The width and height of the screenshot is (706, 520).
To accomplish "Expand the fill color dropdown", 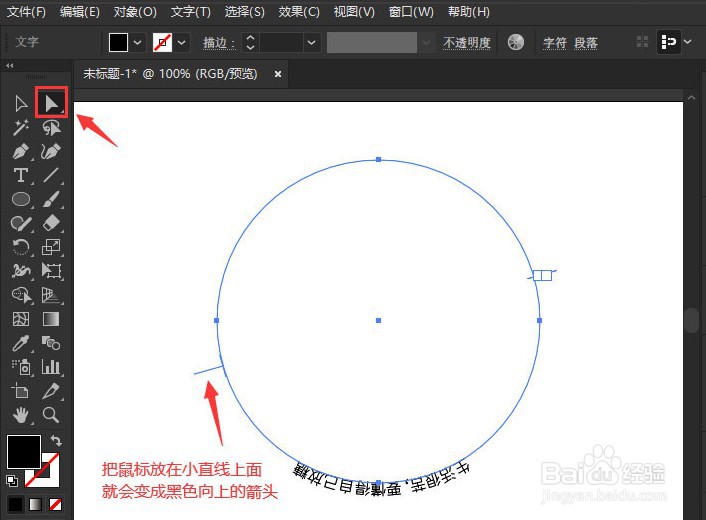I will click(x=138, y=43).
